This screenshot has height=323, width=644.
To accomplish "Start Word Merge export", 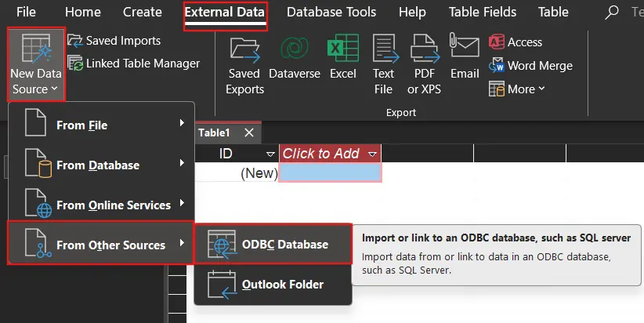I will tap(530, 66).
